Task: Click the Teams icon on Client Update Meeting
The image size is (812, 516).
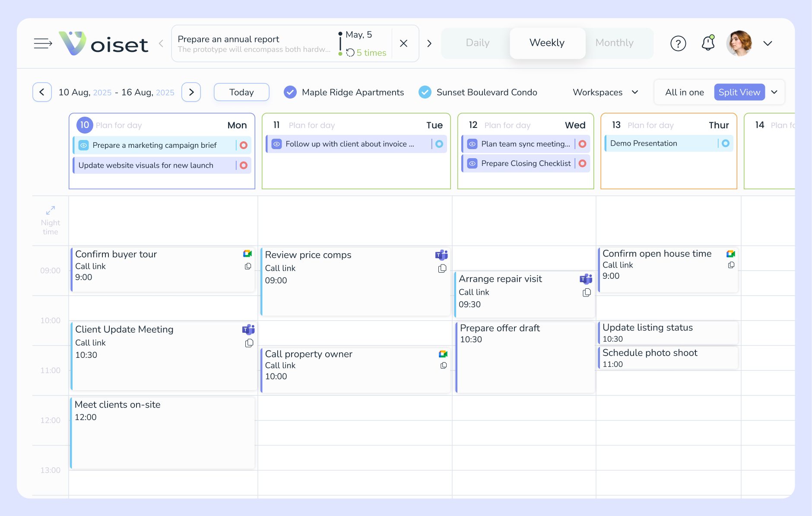Action: (x=248, y=329)
